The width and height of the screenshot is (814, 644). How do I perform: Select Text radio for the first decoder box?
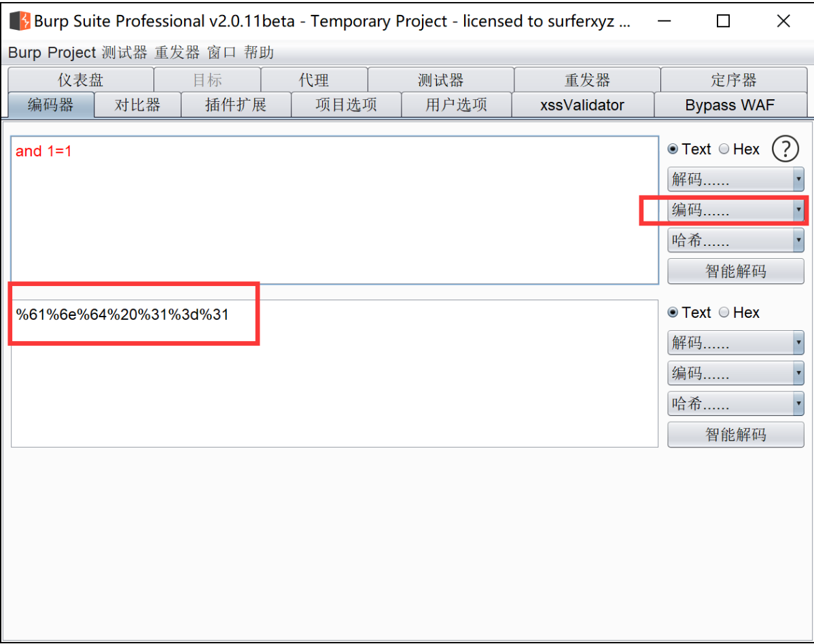[x=673, y=149]
